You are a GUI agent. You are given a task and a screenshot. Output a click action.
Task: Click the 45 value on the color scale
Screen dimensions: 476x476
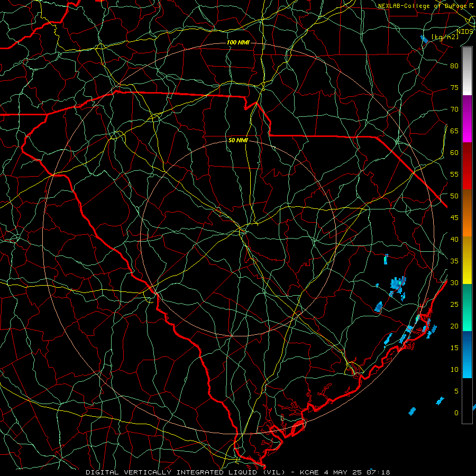pyautogui.click(x=454, y=218)
